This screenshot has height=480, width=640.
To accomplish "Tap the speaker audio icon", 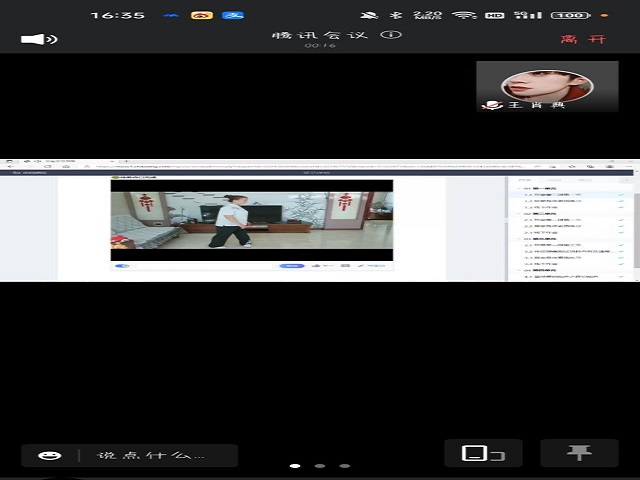I will (x=39, y=39).
